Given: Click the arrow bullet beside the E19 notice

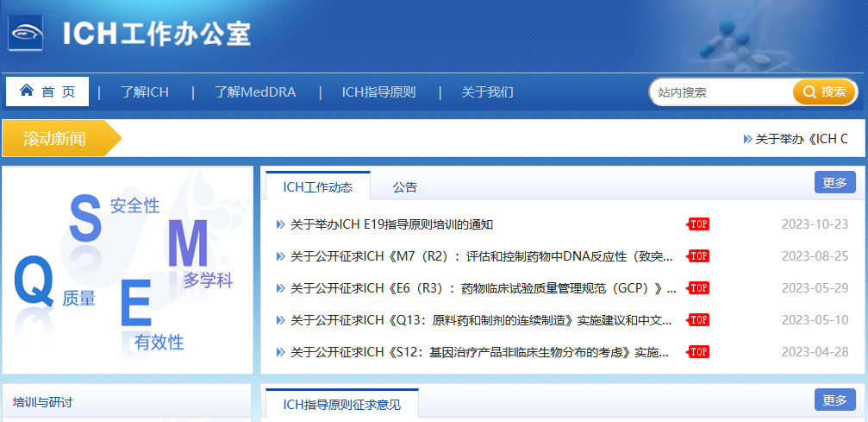Looking at the screenshot, I should tap(280, 224).
